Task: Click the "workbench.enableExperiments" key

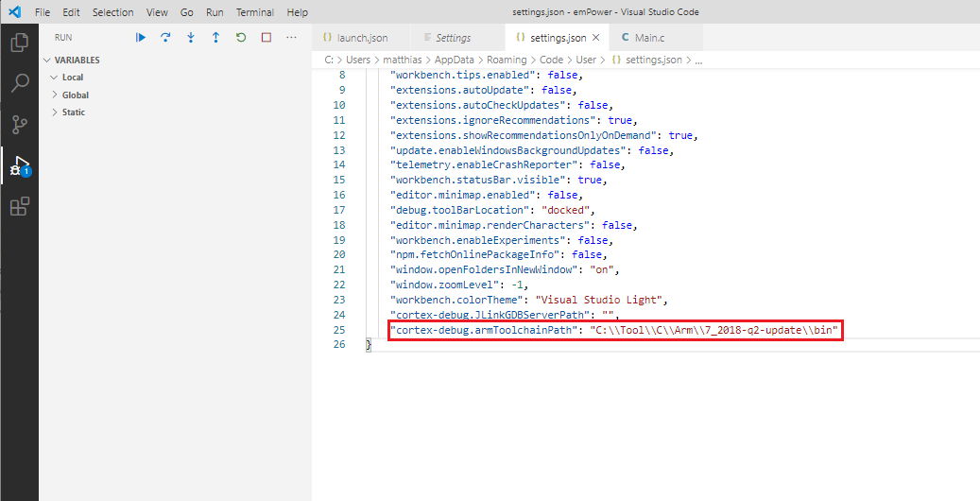Action: [x=478, y=240]
